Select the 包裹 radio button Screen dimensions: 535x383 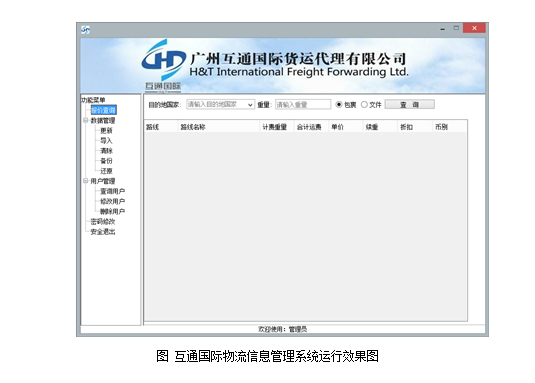click(x=339, y=104)
